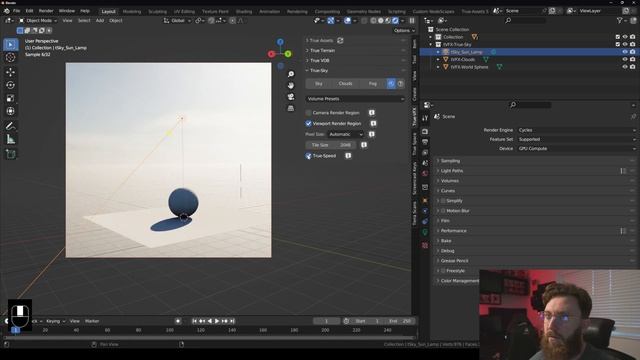Select solid viewport shading mode
The width and height of the screenshot is (640, 360).
pos(380,20)
